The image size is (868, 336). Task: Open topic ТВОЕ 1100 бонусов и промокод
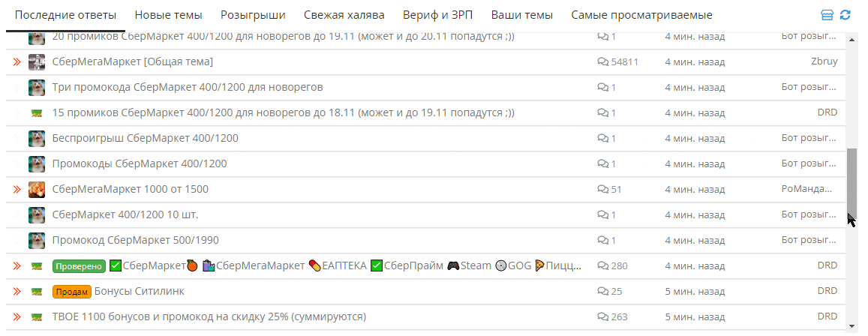[x=209, y=316]
